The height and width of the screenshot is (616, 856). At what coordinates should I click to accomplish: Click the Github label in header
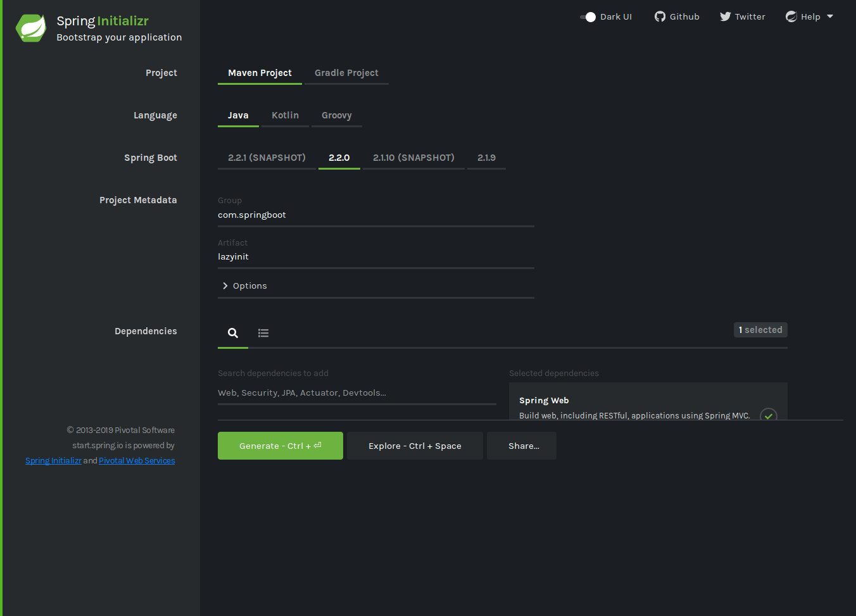click(x=684, y=16)
